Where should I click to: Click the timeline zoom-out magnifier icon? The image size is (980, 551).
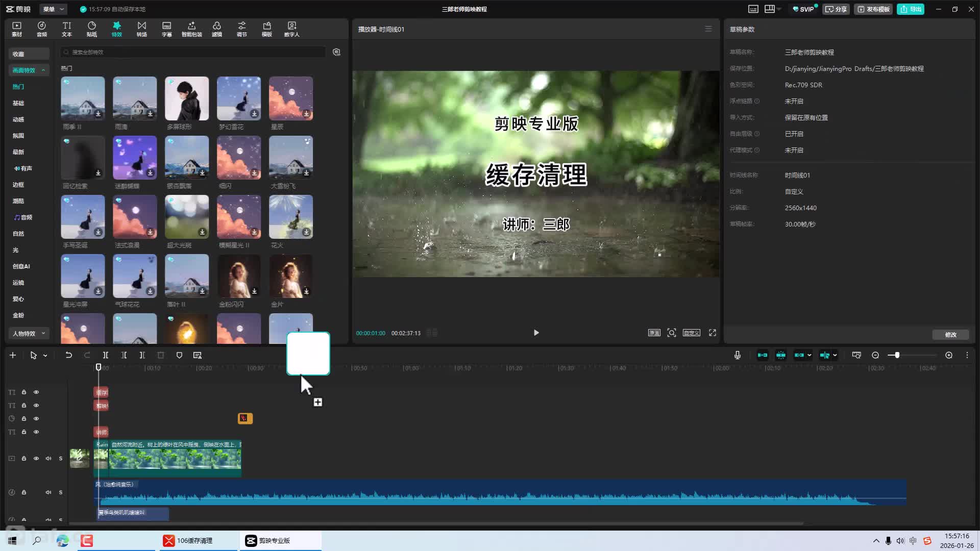875,355
